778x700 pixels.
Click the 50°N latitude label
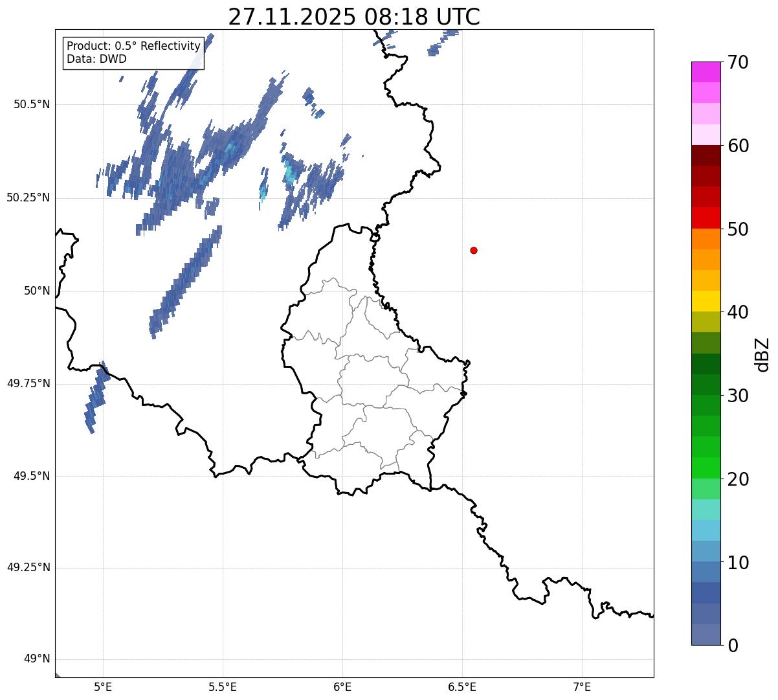[x=37, y=291]
